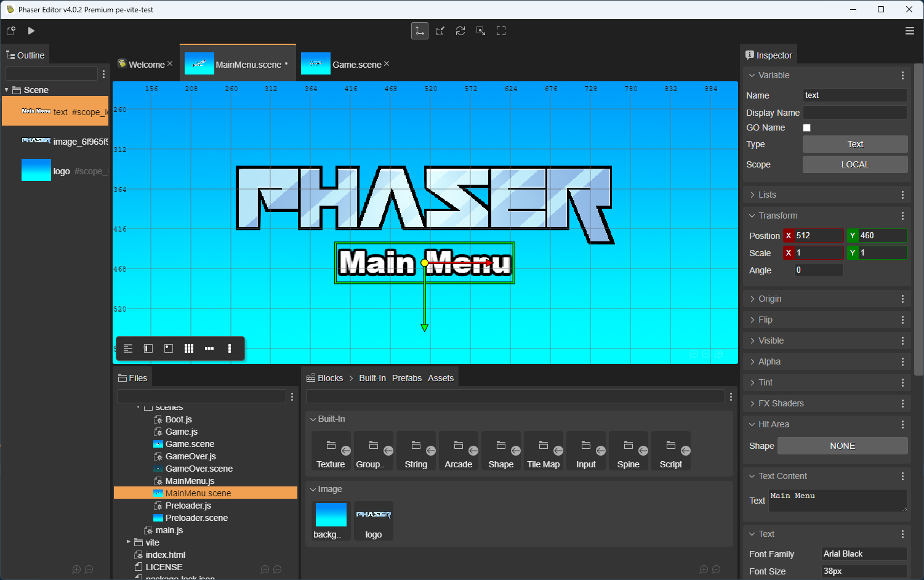924x580 pixels.
Task: Select the translate tool in the toolbar
Action: [x=420, y=31]
